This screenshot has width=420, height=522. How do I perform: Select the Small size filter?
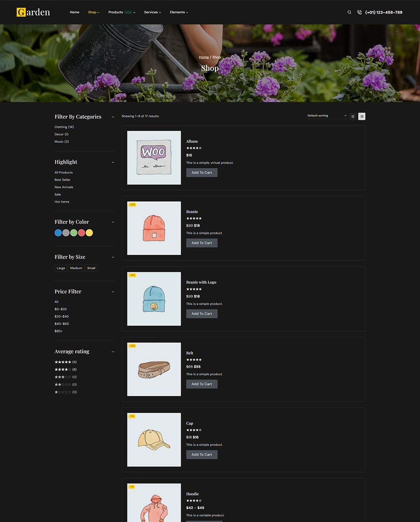tap(91, 268)
